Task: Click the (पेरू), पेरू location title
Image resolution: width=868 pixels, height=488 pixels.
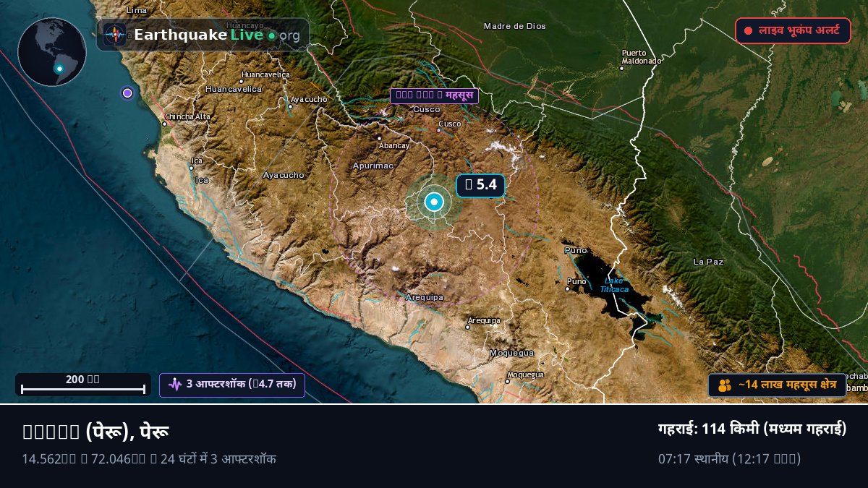Action: [95, 432]
